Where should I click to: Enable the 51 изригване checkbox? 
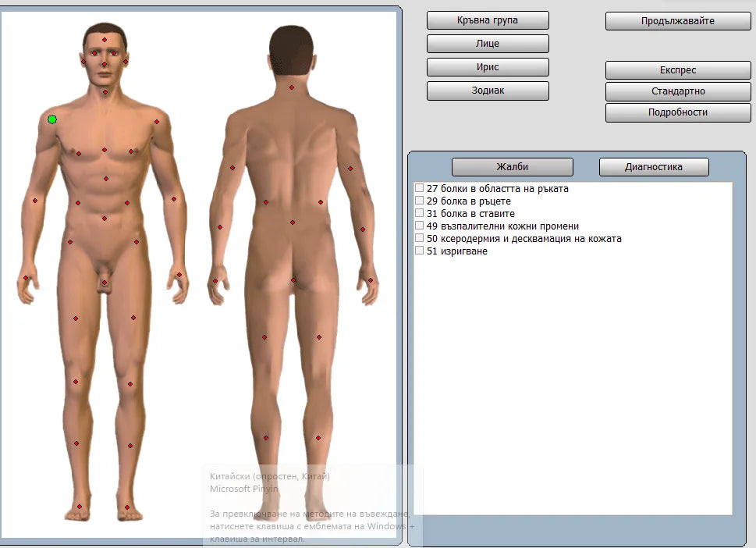[x=420, y=251]
